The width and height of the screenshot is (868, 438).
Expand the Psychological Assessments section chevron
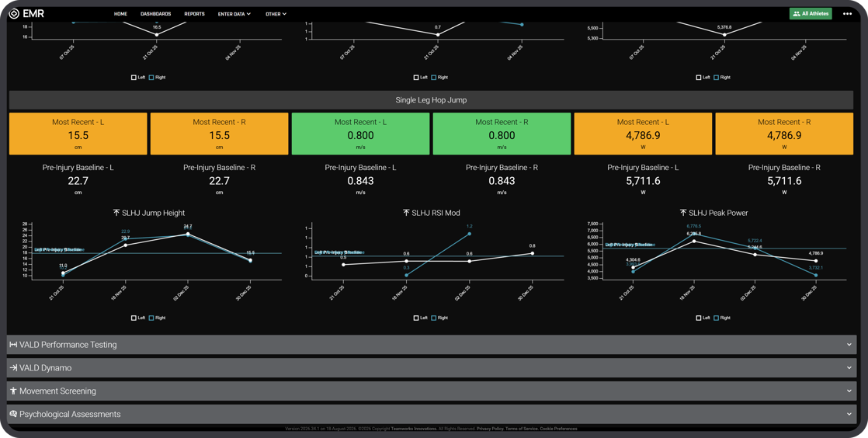pyautogui.click(x=849, y=414)
